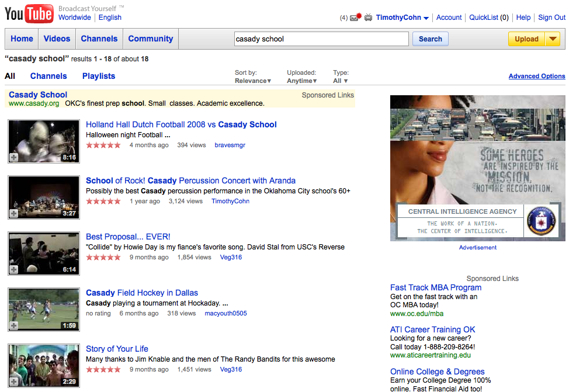
Task: Add Best Proposal video to QuickList
Action: [14, 269]
